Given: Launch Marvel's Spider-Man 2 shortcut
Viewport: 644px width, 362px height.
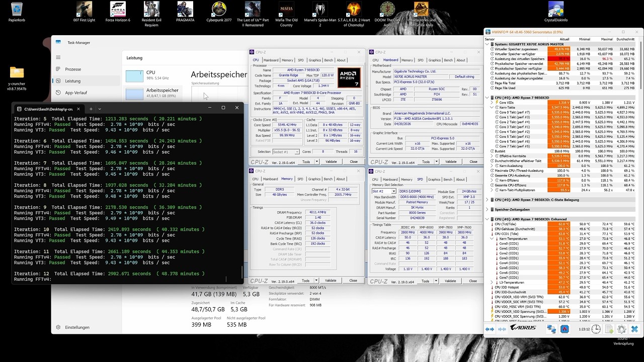Looking at the screenshot, I should coord(320,14).
